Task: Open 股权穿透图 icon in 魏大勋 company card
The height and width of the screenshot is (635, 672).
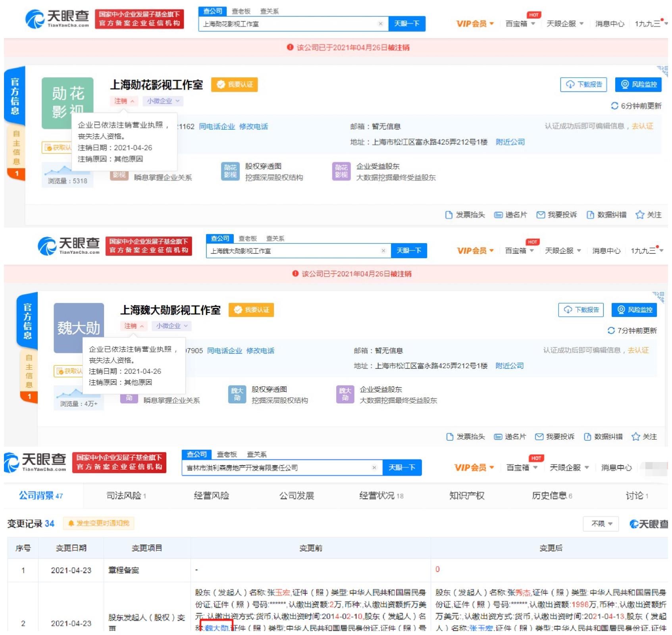Action: 237,394
